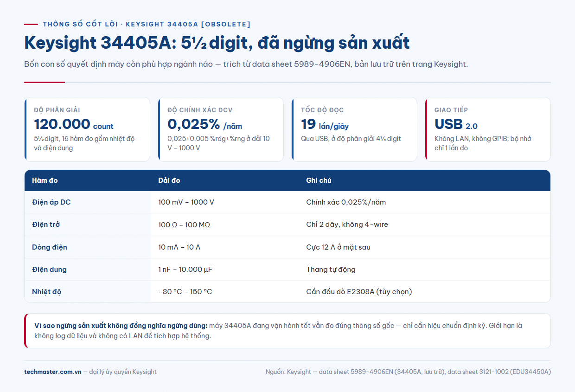Image resolution: width=575 pixels, height=392 pixels.
Task: Click the 'Ghi chú' column header
Action: click(319, 180)
